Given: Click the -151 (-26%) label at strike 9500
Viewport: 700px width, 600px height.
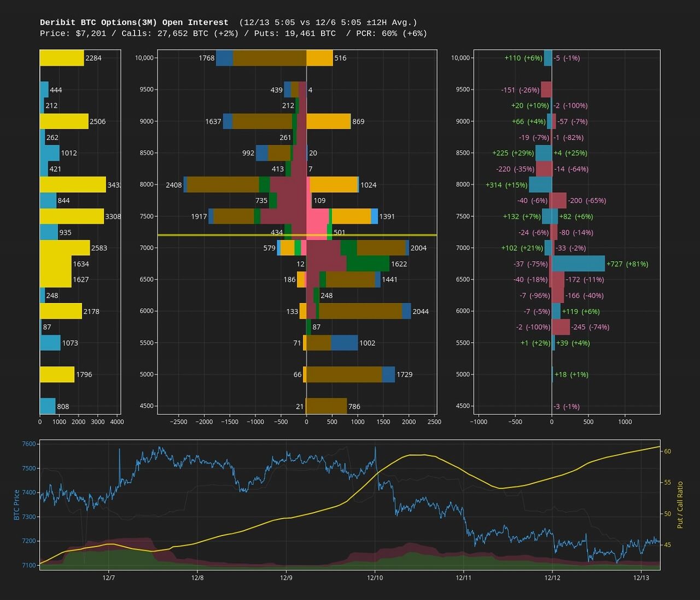Looking at the screenshot, I should (x=520, y=90).
